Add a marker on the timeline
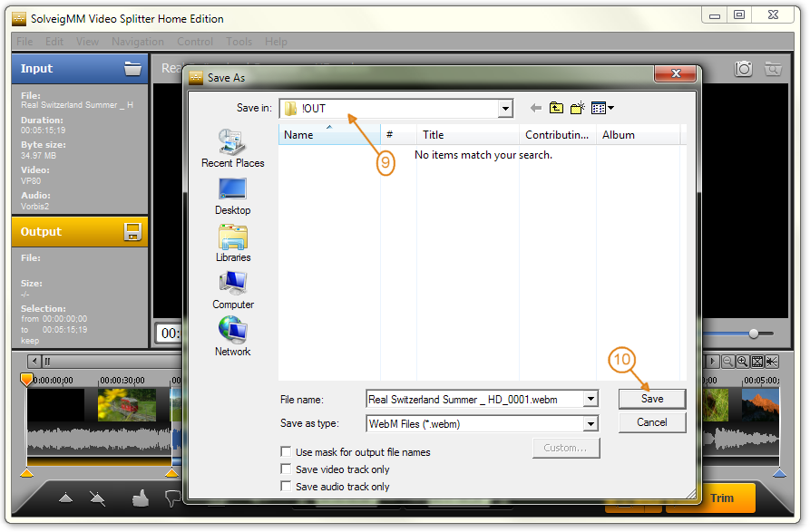810x532 pixels. (x=65, y=498)
